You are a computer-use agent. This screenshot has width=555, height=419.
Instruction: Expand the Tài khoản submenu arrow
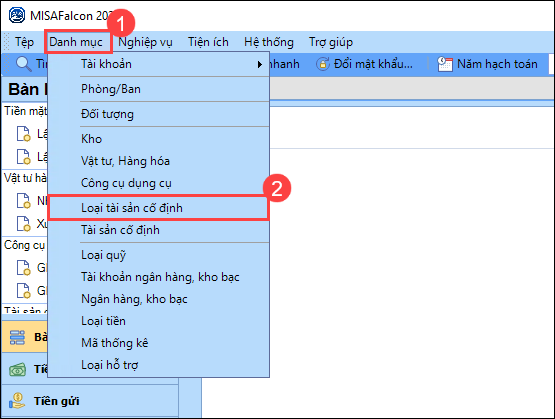pyautogui.click(x=260, y=64)
